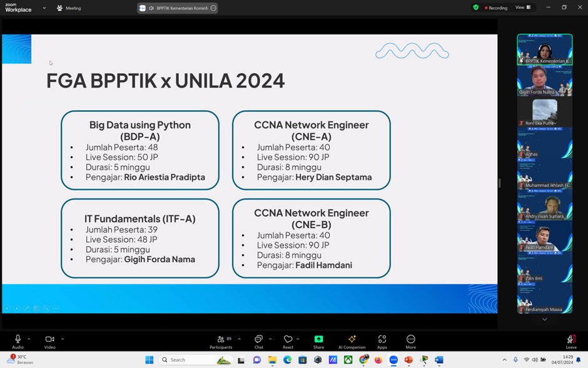The image size is (588, 368).
Task: Toggle the microphone Audio button
Action: click(x=18, y=341)
